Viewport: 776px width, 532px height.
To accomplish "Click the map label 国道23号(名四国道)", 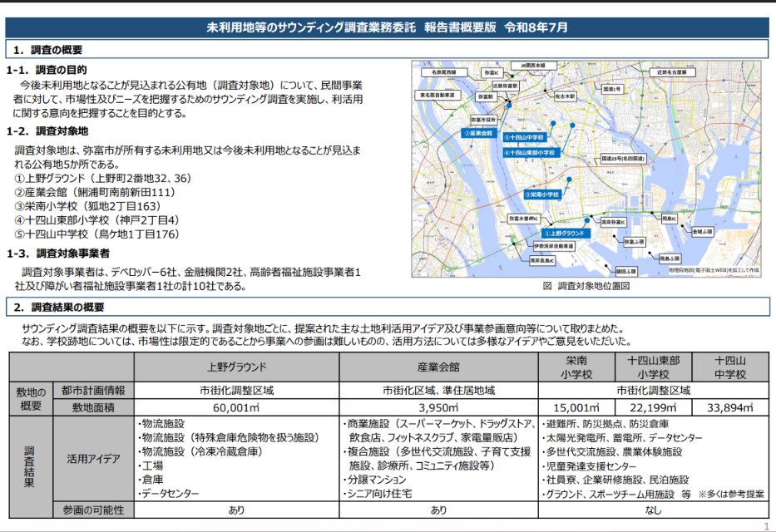I will 624,158.
